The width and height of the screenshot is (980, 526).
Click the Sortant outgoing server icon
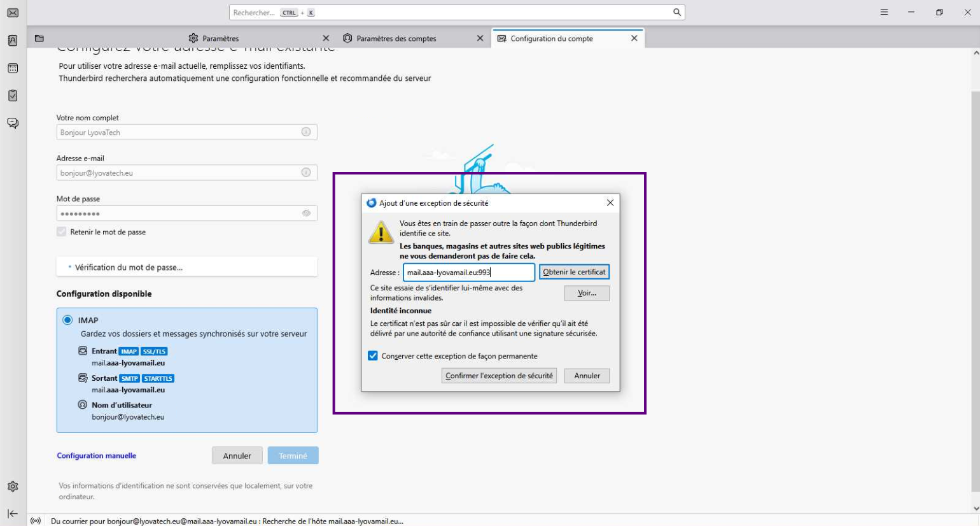tap(83, 378)
